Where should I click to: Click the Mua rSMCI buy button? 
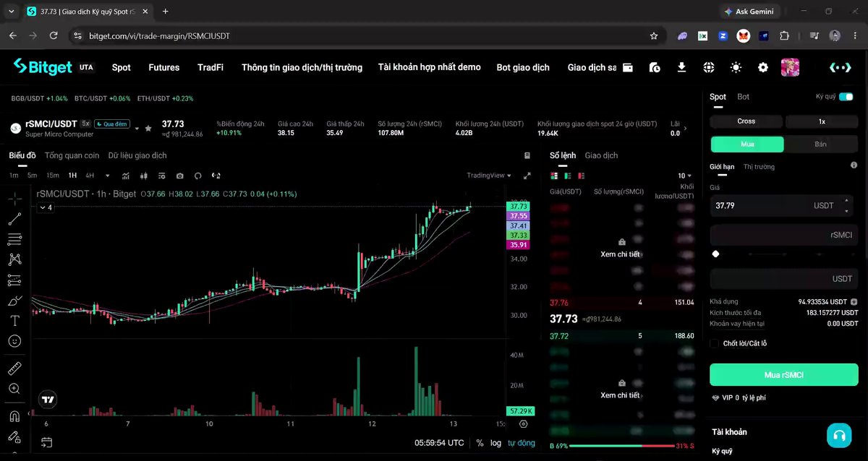pos(783,375)
